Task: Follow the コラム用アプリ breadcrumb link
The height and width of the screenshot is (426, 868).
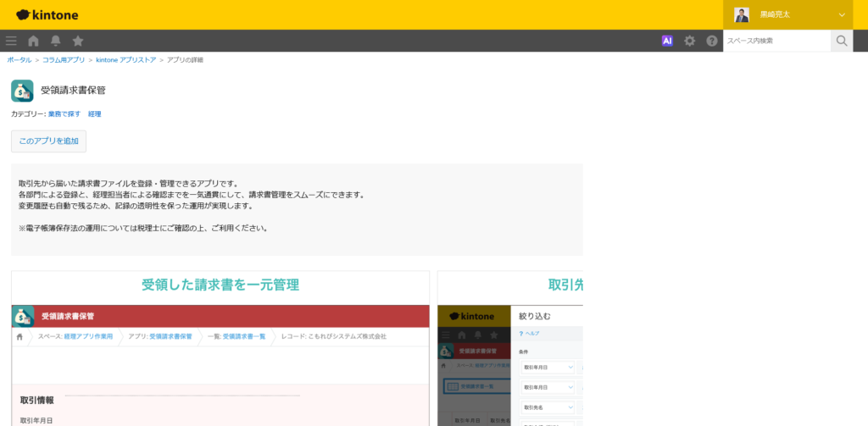Action: [x=64, y=60]
